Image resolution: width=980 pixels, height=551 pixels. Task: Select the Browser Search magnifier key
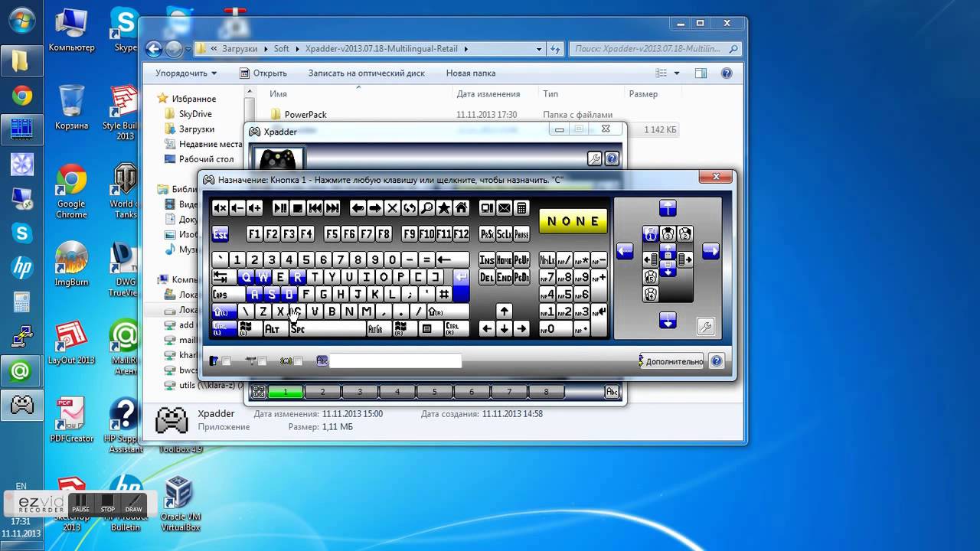(x=427, y=207)
